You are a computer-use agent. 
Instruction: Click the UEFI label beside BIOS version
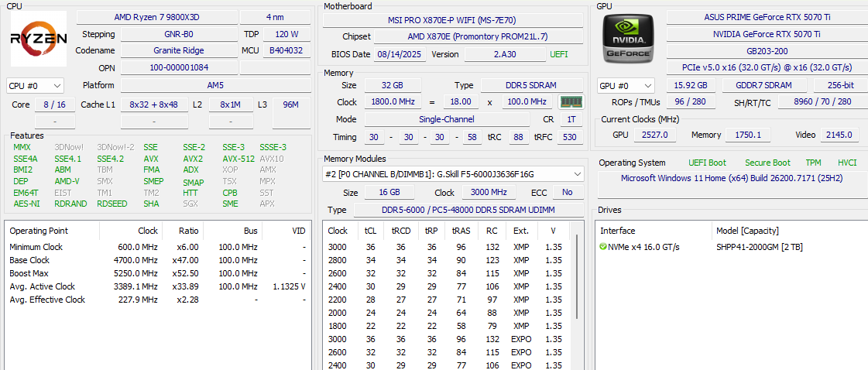pyautogui.click(x=558, y=54)
